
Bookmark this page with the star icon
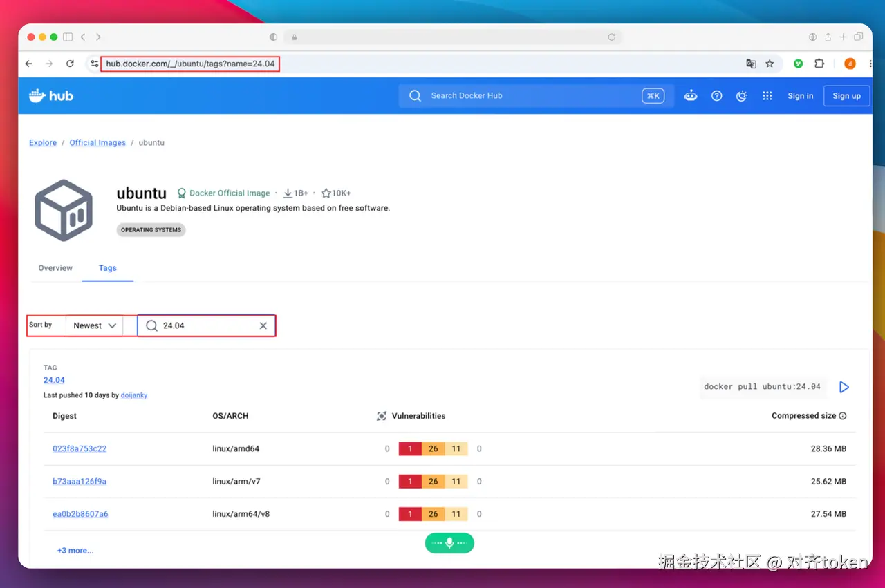click(x=770, y=64)
